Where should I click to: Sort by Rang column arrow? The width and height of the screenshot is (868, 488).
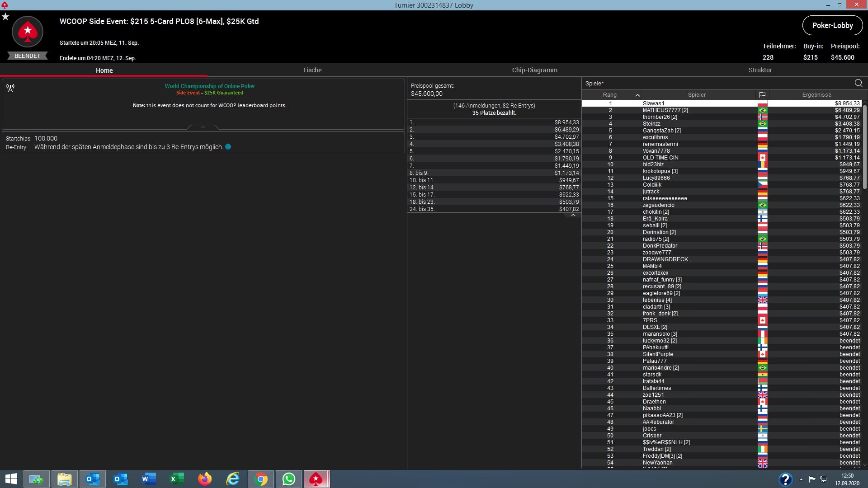tap(637, 95)
